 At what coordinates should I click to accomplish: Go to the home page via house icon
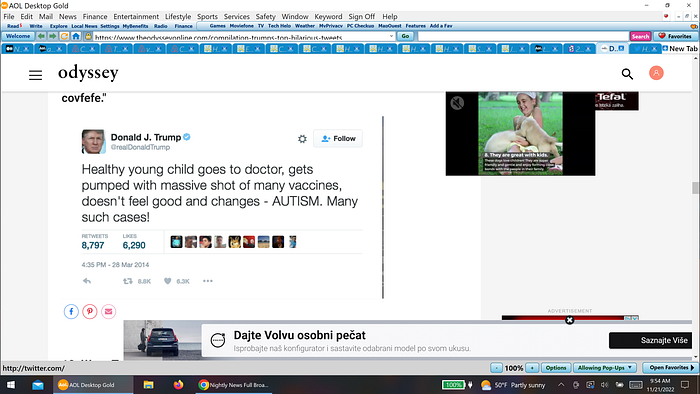pyautogui.click(x=76, y=36)
